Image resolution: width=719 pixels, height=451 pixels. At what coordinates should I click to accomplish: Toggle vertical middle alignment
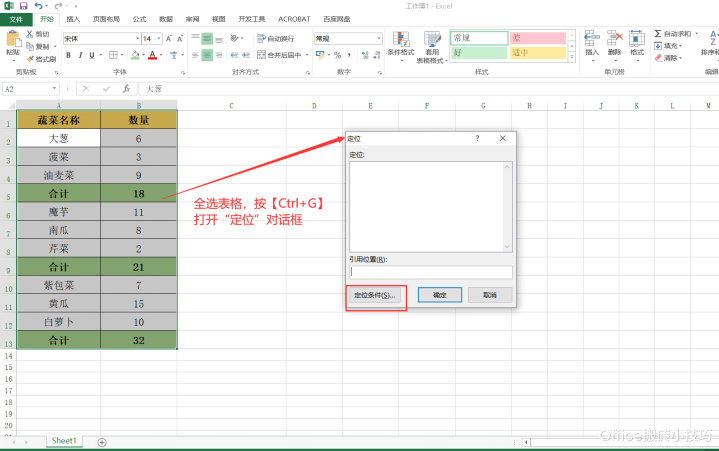point(207,38)
